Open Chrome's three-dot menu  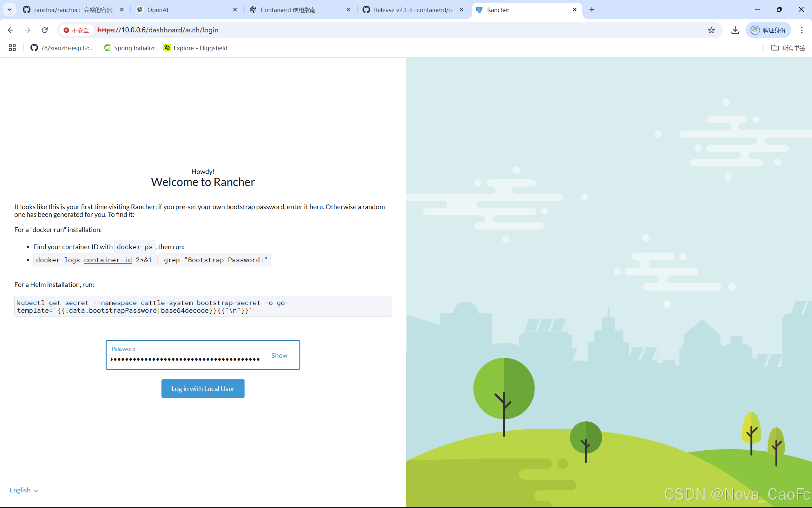[802, 30]
